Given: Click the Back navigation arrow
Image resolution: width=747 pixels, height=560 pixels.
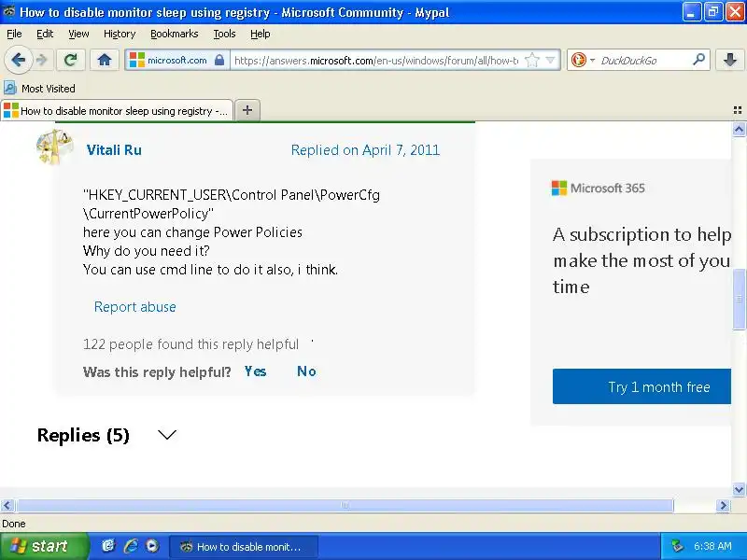Looking at the screenshot, I should tap(18, 60).
